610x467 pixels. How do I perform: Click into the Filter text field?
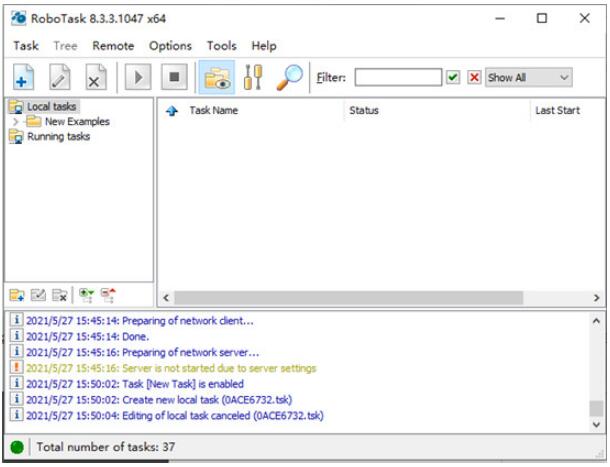(x=398, y=77)
